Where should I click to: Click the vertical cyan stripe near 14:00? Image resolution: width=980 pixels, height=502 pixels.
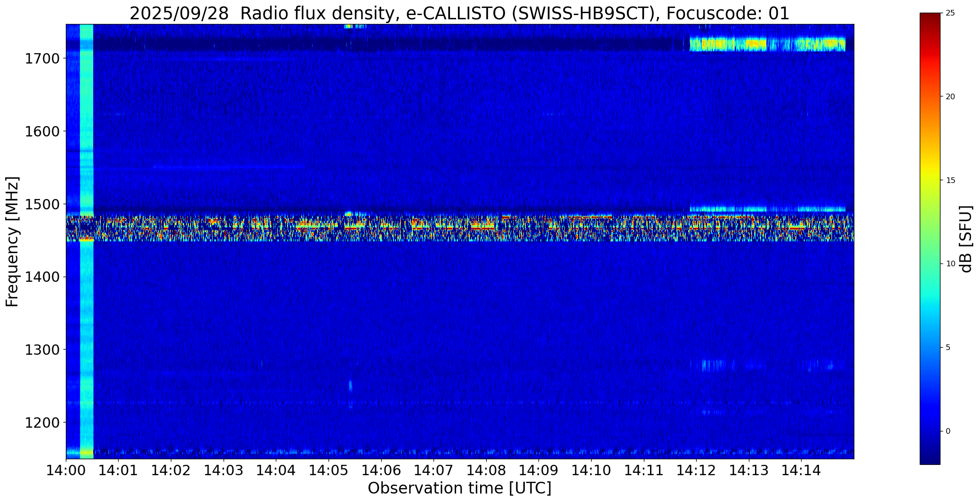[87, 241]
